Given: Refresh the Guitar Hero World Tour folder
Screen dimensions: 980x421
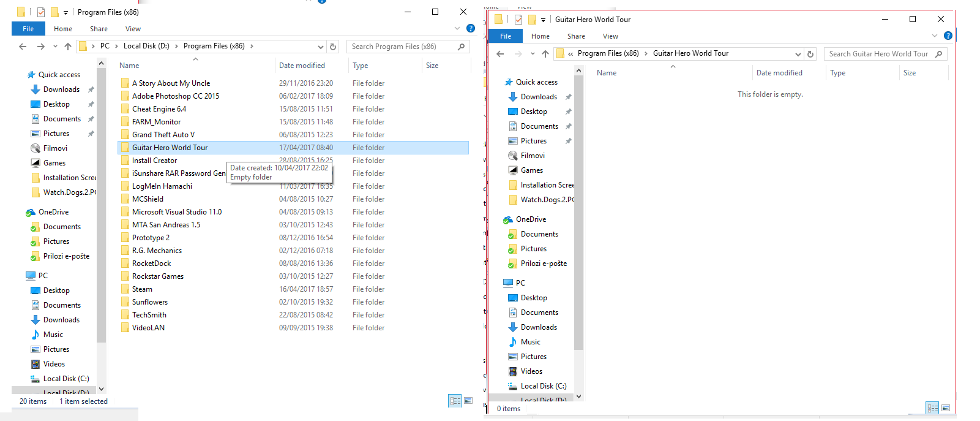Looking at the screenshot, I should (x=810, y=54).
